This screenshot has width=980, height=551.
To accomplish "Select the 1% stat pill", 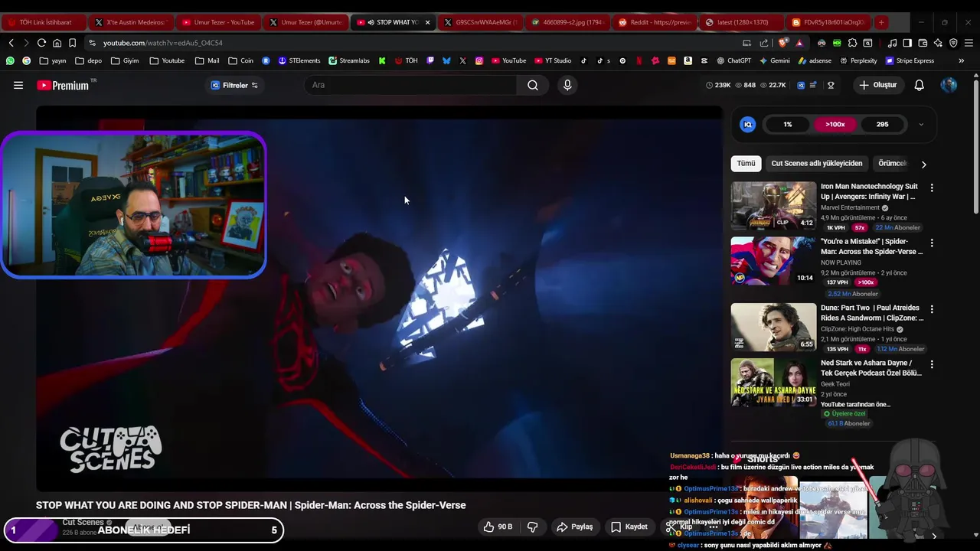I will [788, 124].
